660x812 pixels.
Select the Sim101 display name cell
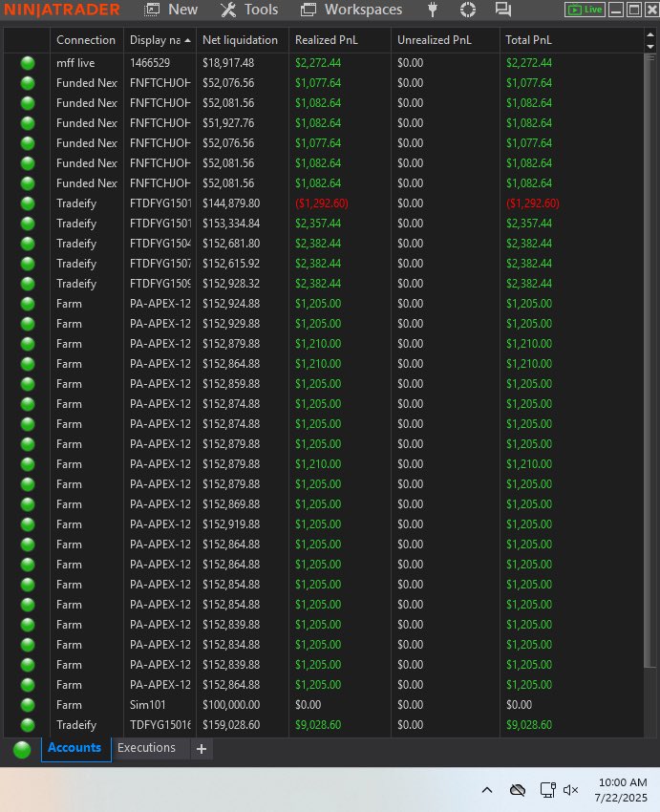147,705
